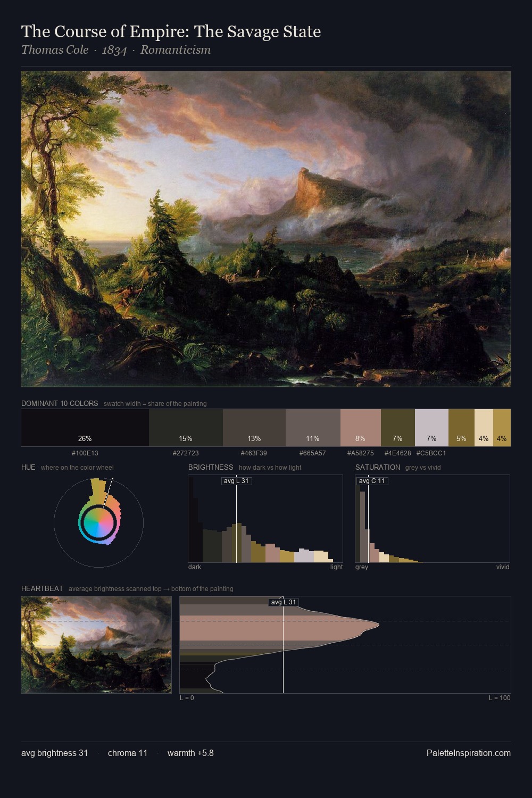Click the small painting thumbnail in Heartbeat section
This screenshot has width=532, height=798.
coord(96,645)
